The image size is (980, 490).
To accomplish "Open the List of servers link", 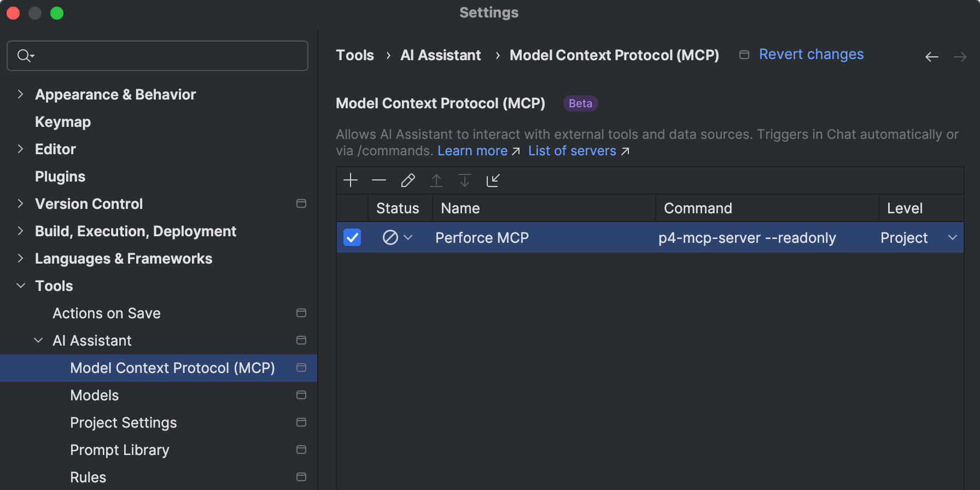I will 573,151.
